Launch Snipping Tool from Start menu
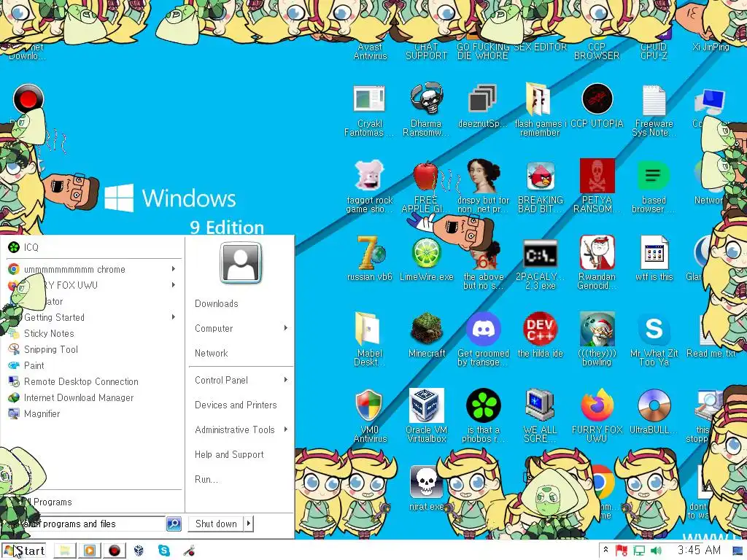Image resolution: width=747 pixels, height=560 pixels. point(93,349)
